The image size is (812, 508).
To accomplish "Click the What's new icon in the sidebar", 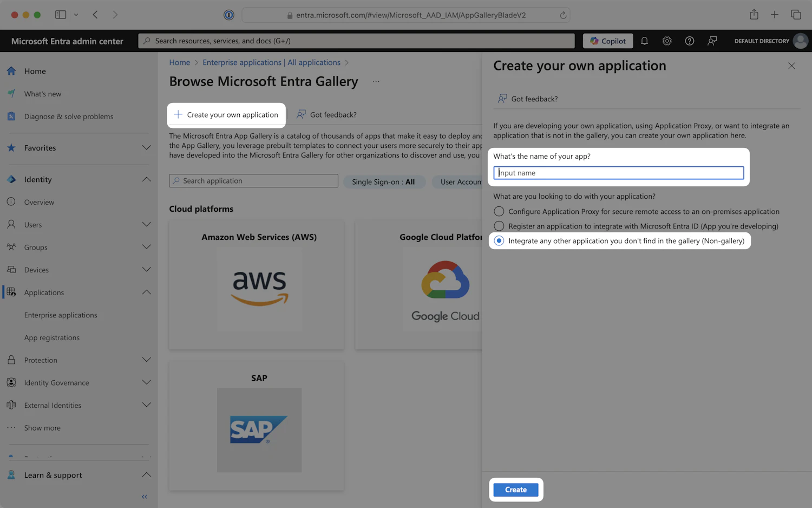I will [x=11, y=94].
